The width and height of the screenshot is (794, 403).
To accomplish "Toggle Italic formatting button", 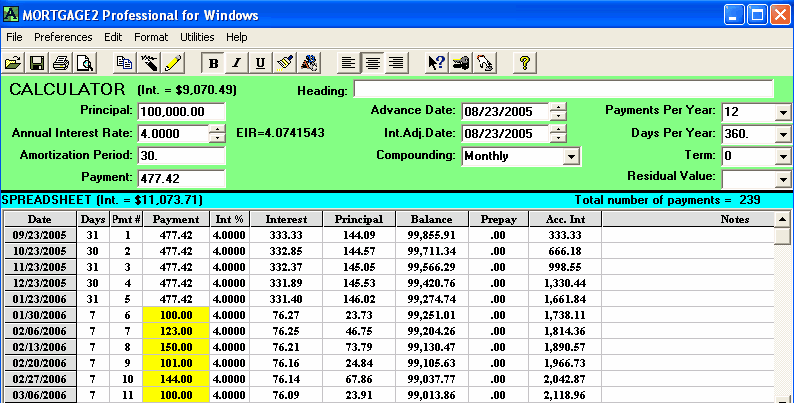I will 237,62.
